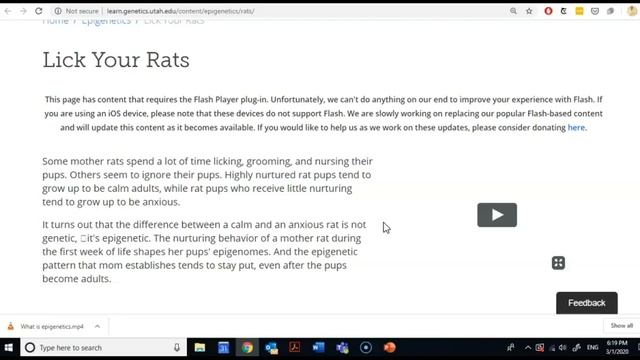Click the paragraph beginning 'Some mother rats'
The width and height of the screenshot is (640, 360).
coord(207,181)
